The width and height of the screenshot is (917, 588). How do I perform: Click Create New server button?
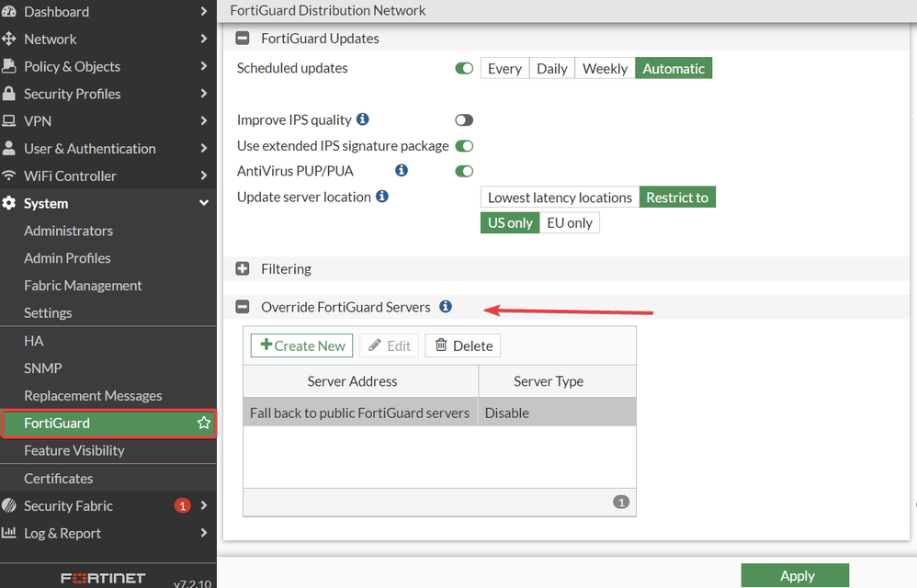[x=301, y=345]
